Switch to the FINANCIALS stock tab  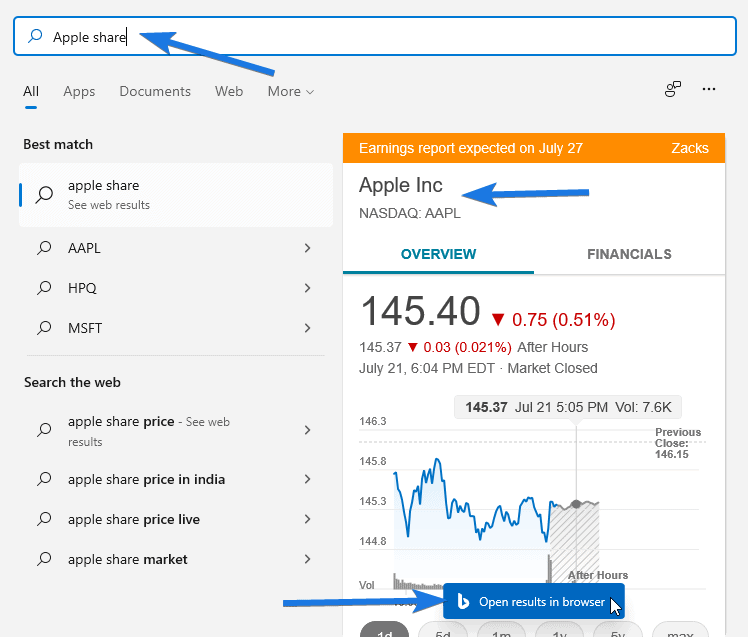coord(629,254)
